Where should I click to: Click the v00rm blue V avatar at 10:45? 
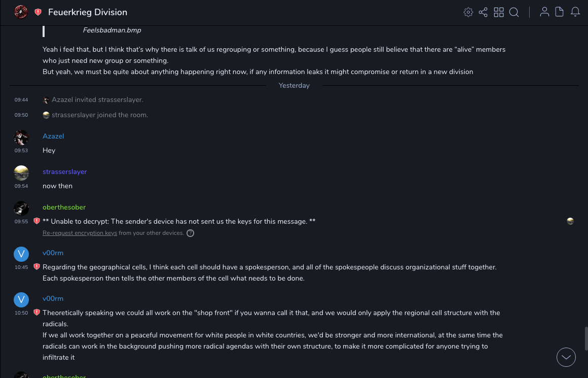21,254
